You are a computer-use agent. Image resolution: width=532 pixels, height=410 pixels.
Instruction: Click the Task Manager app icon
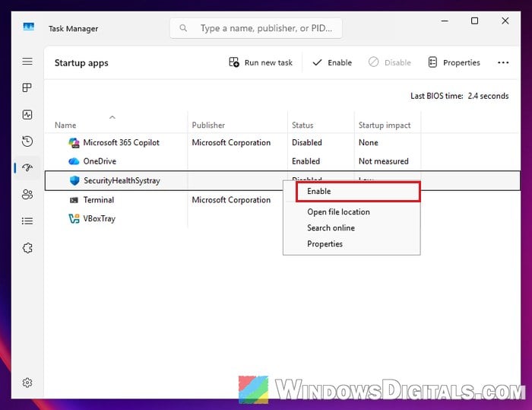pyautogui.click(x=29, y=27)
